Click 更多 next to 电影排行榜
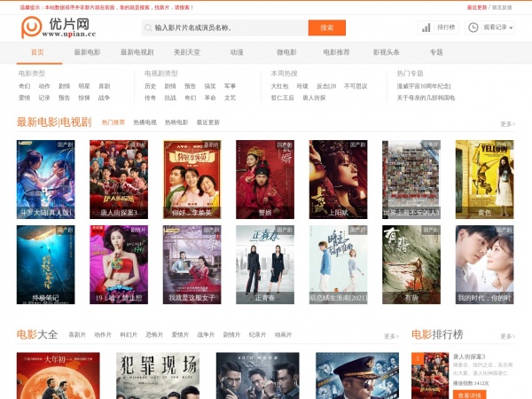Viewport: 532px width, 399px height. (x=507, y=336)
